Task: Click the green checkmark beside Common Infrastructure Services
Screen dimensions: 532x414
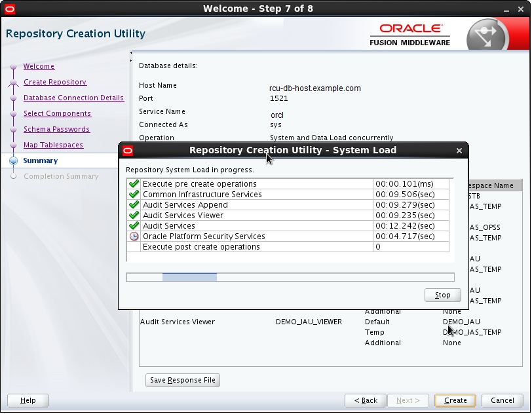Action: tap(134, 194)
